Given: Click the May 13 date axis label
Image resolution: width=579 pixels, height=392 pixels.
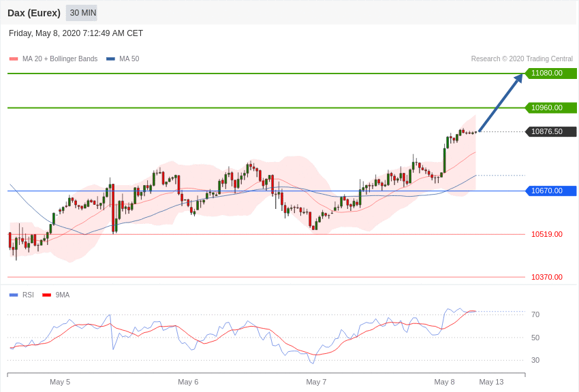Looking at the screenshot, I should click(x=491, y=382).
